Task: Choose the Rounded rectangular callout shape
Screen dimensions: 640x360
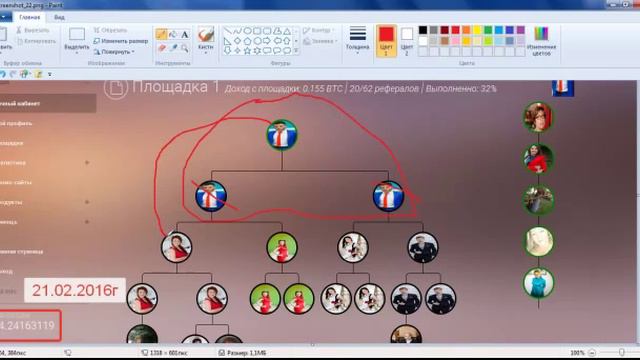Action: (x=267, y=51)
